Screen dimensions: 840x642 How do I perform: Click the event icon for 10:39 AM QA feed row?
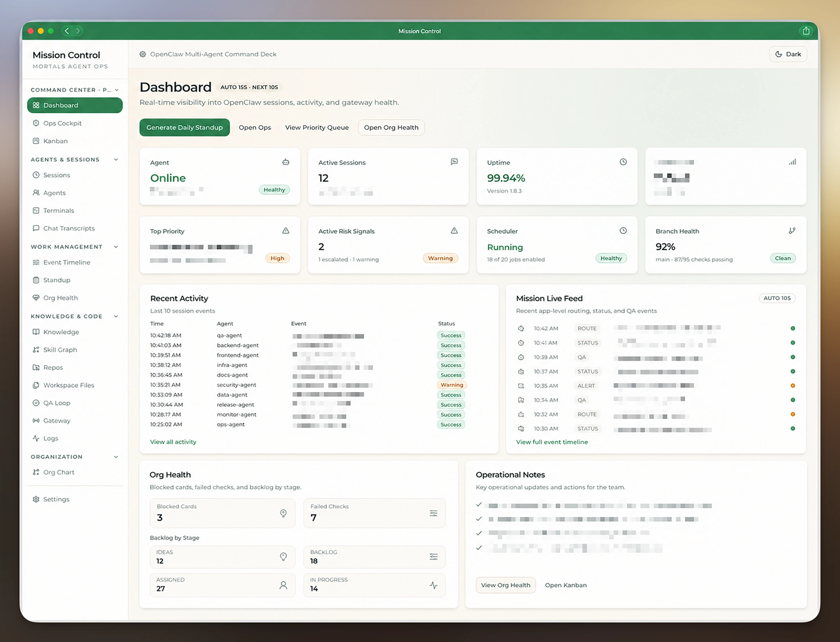point(521,357)
